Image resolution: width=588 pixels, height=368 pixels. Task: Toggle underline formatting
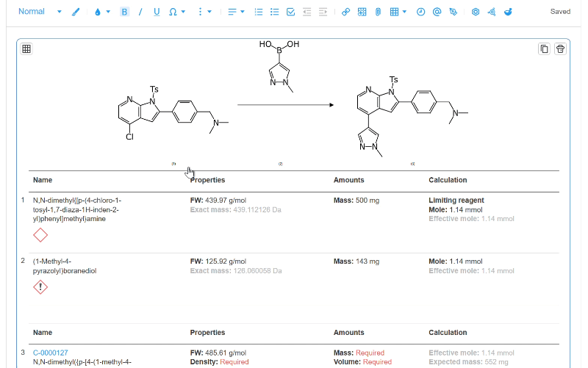point(157,12)
